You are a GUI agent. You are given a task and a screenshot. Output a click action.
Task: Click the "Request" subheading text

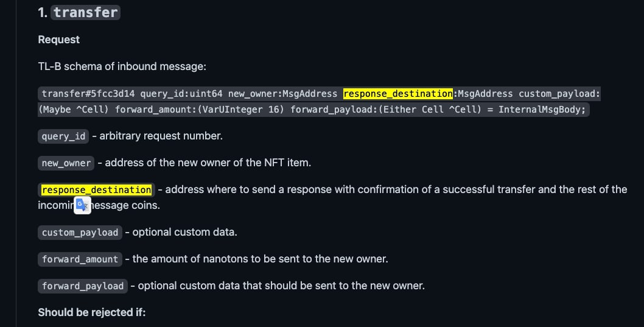(58, 40)
